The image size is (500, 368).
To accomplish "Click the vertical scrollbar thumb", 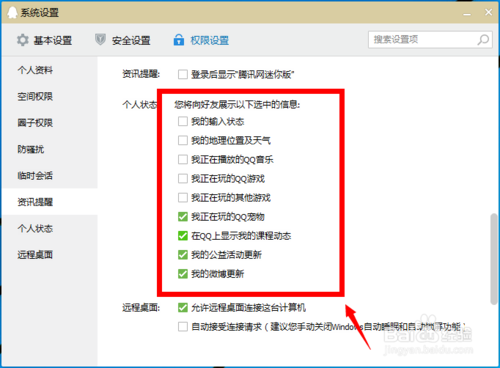I will [494, 259].
